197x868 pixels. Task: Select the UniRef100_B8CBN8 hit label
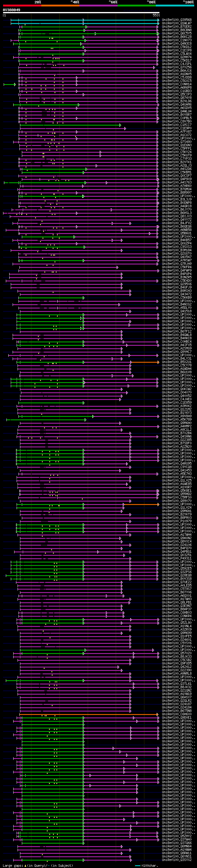pos(176,30)
